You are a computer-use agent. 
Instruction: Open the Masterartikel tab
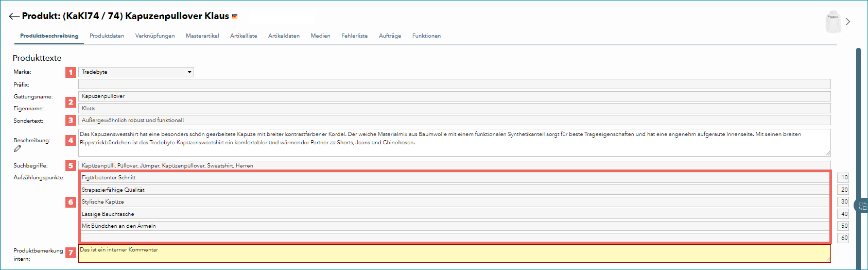click(202, 36)
